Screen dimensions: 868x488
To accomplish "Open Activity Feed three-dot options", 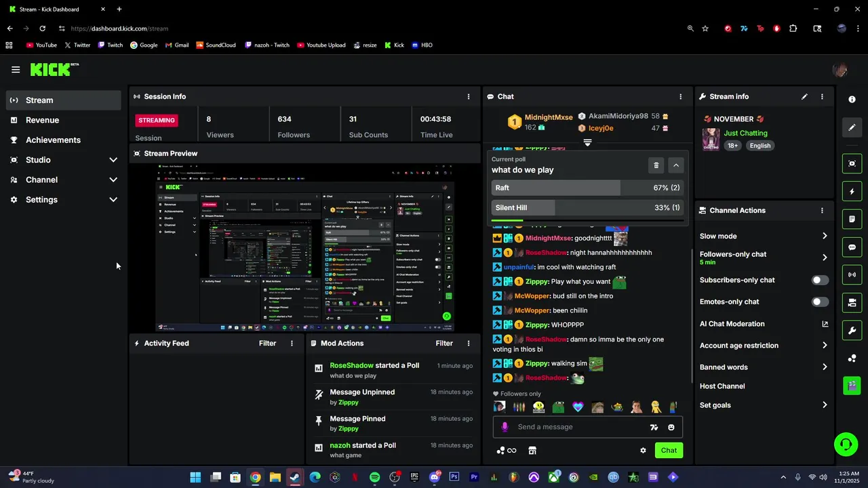I will [x=292, y=343].
